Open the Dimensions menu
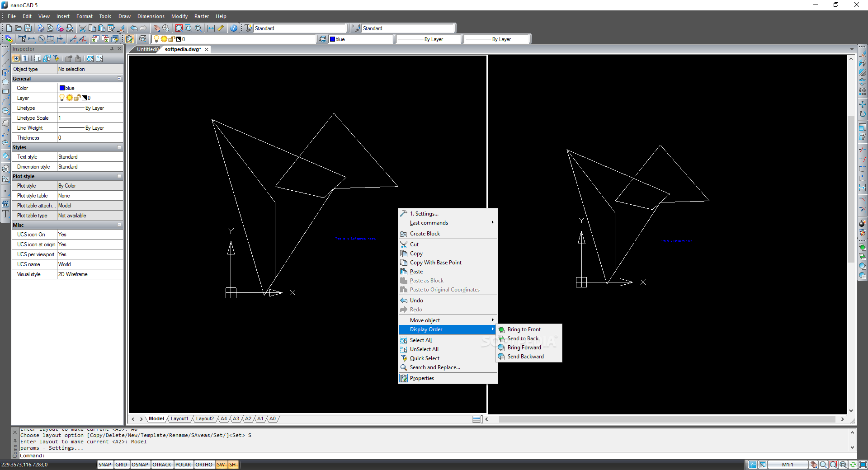 [x=151, y=16]
